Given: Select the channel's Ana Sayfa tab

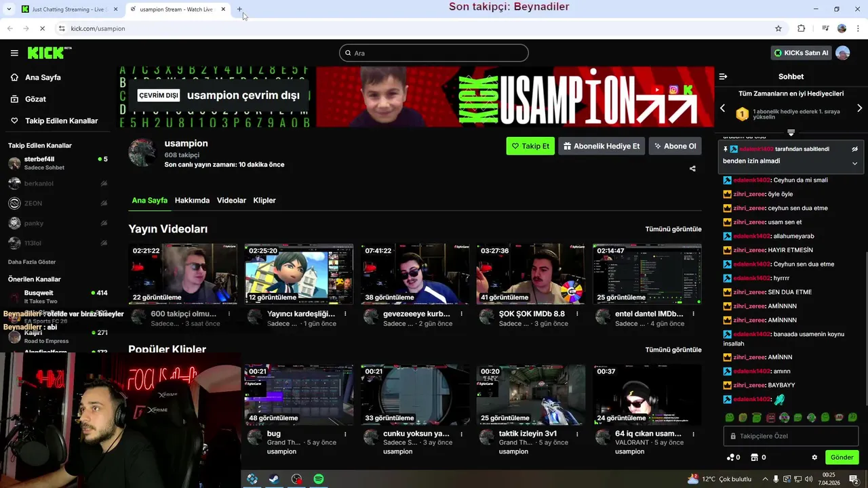Looking at the screenshot, I should (149, 201).
